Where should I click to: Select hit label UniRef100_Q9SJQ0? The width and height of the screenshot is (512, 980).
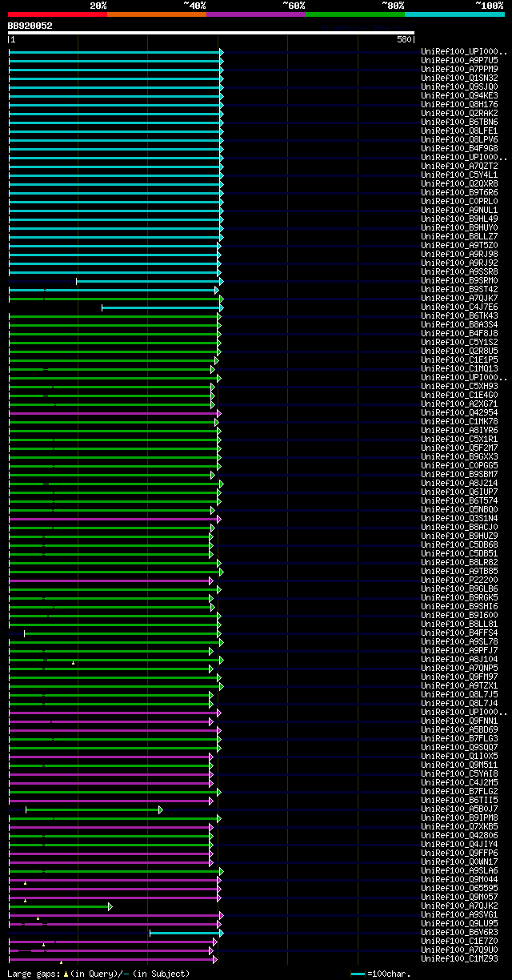click(x=459, y=86)
